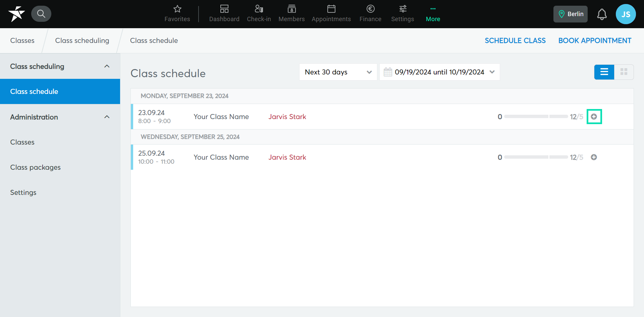Click 12/5 capacity on 25.09.24 row
Screen dimensions: 644x317
[576, 157]
